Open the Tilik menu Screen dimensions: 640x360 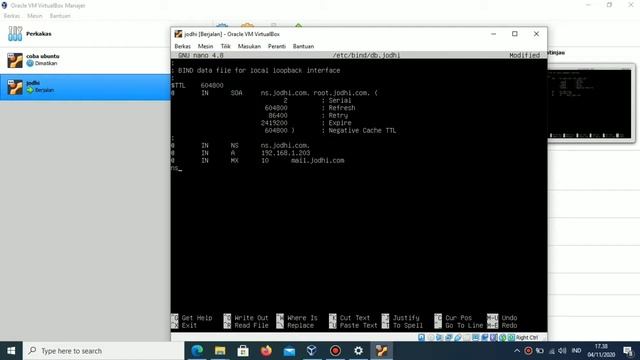[225, 46]
